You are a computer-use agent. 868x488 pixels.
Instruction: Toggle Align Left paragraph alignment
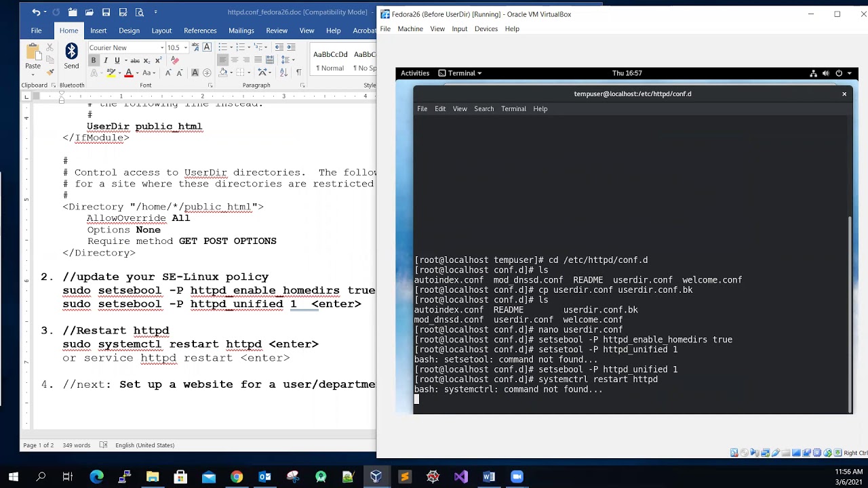coord(222,60)
